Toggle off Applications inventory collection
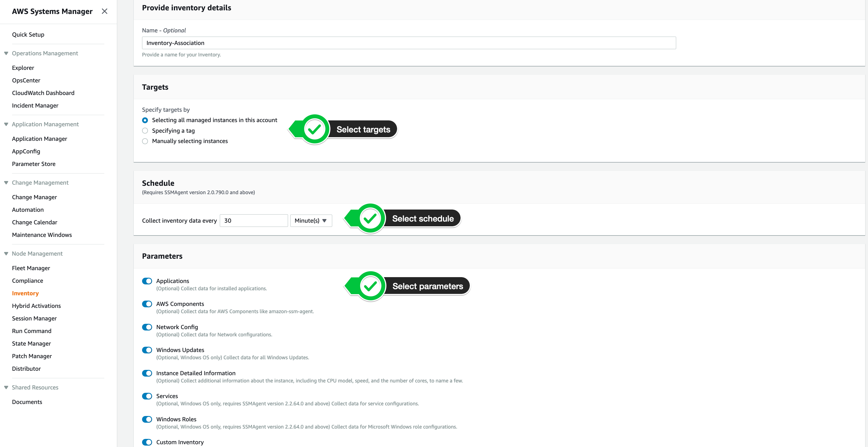 coord(147,281)
